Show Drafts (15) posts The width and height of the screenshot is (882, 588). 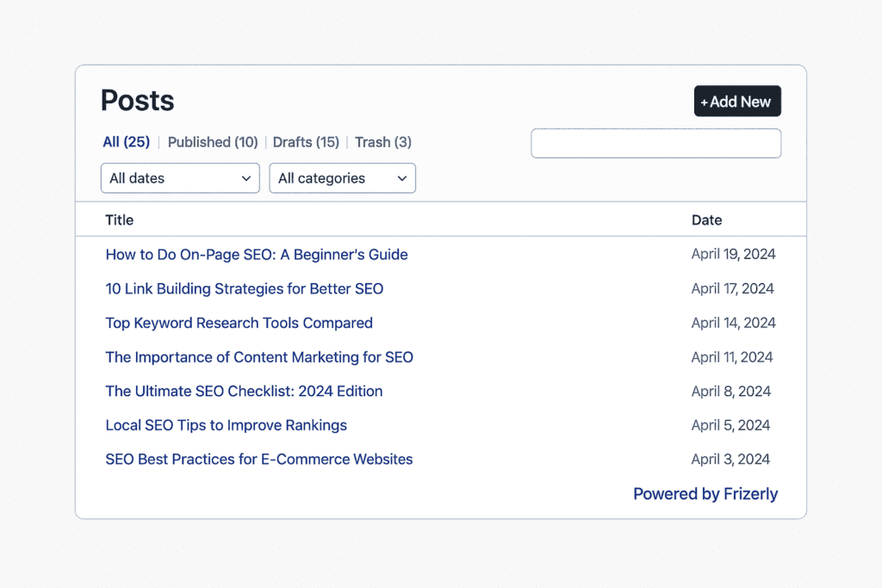pyautogui.click(x=306, y=142)
